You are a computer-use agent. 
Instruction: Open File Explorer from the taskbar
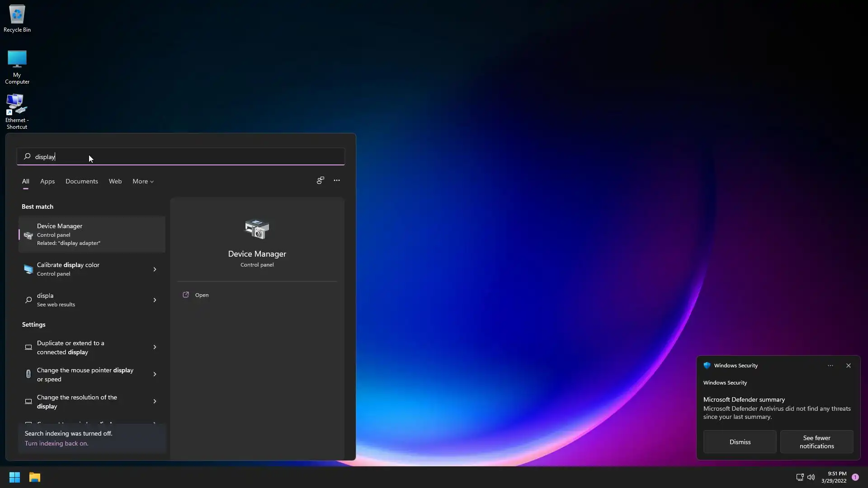[35, 477]
